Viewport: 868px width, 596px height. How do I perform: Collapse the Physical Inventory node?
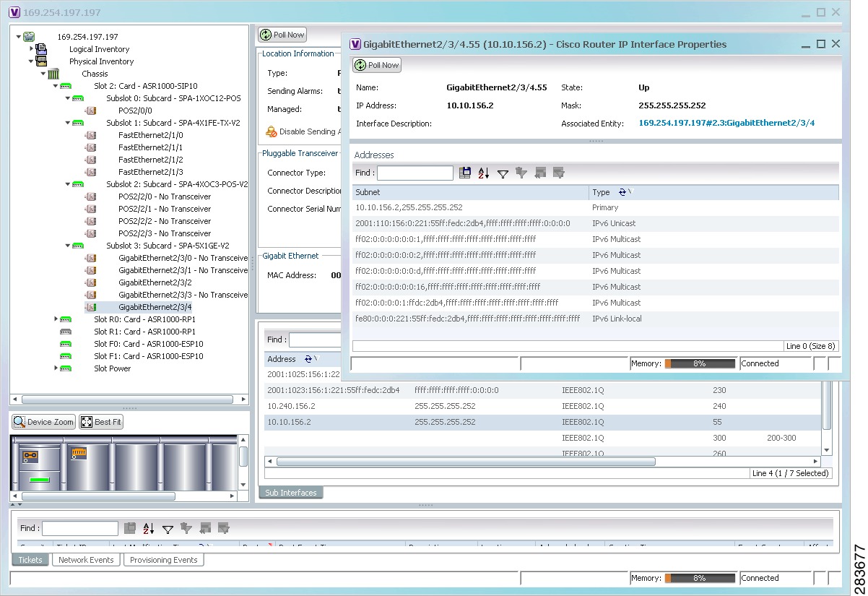(x=31, y=61)
